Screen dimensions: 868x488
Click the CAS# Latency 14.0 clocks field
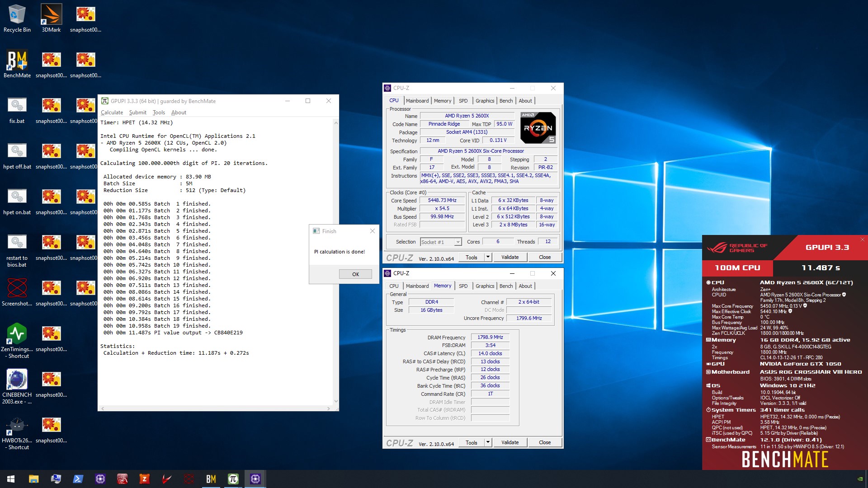pyautogui.click(x=490, y=353)
